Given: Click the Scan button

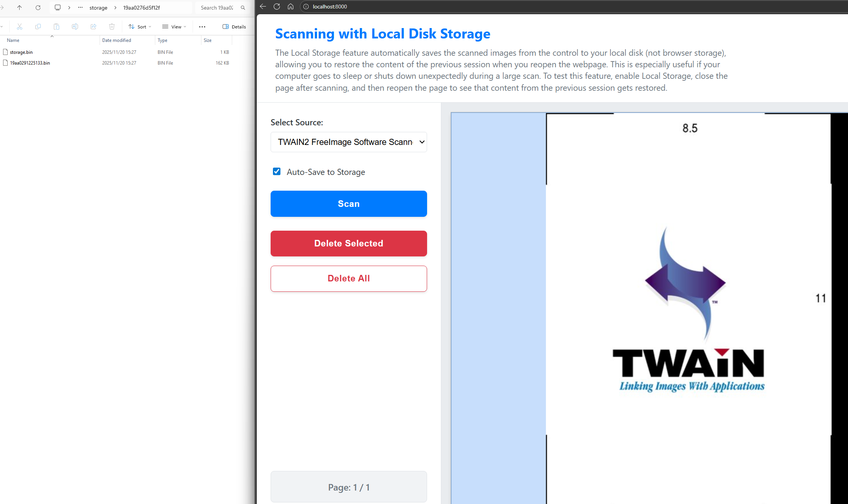Looking at the screenshot, I should pos(348,204).
